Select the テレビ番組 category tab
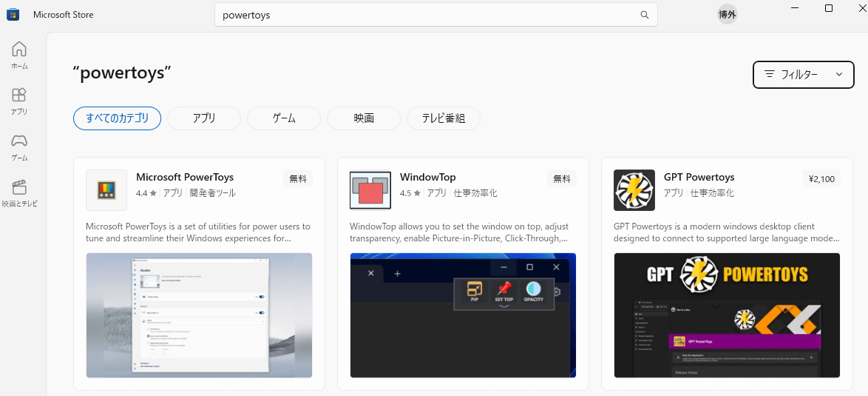This screenshot has width=868, height=396. [x=444, y=118]
